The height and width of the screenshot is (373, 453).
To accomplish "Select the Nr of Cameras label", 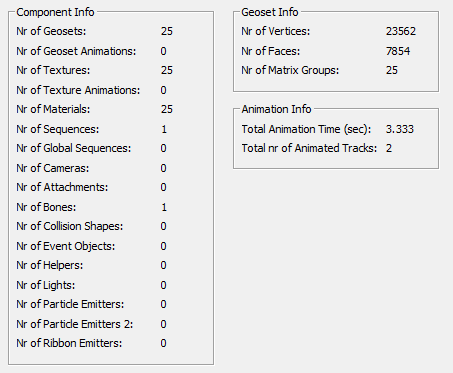I will (x=53, y=168).
